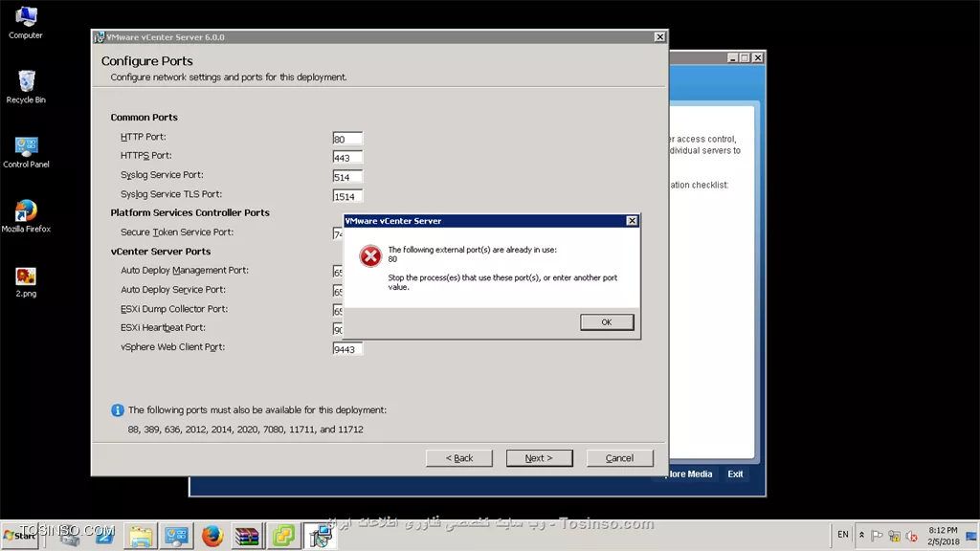Click the VMware vSphere taskbar icon
Image resolution: width=980 pixels, height=551 pixels.
[283, 536]
